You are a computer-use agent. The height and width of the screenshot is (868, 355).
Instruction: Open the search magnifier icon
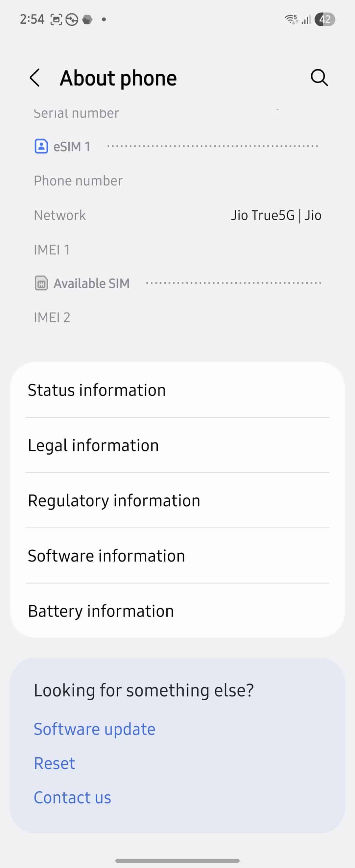tap(319, 78)
